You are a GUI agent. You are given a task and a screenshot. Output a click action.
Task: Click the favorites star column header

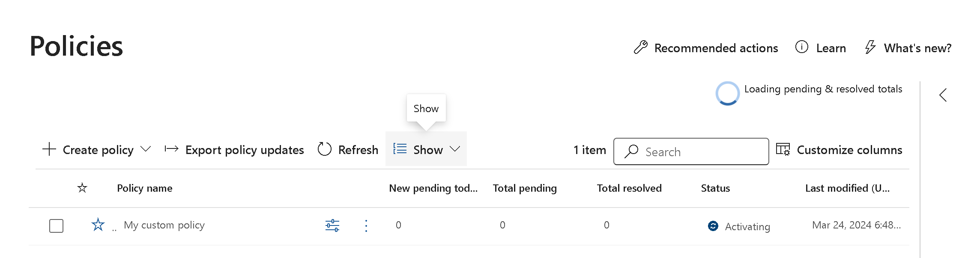click(x=82, y=188)
